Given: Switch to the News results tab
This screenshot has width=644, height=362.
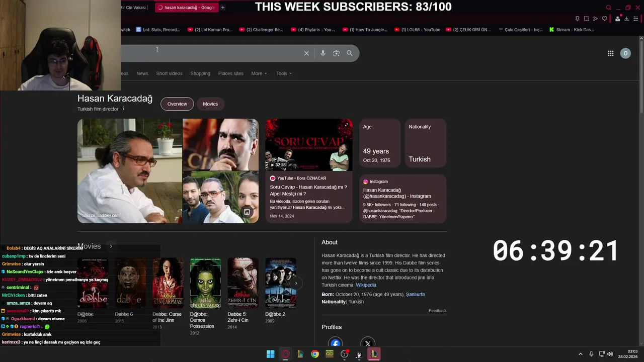Looking at the screenshot, I should [142, 73].
